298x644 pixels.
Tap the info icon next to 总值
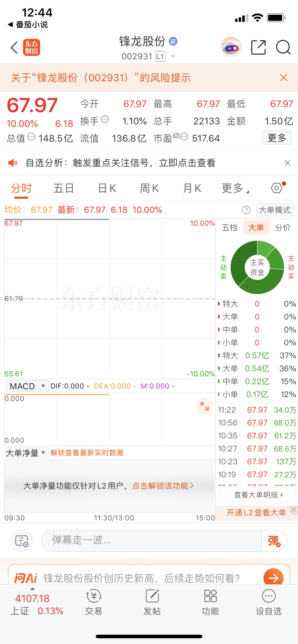(x=31, y=137)
